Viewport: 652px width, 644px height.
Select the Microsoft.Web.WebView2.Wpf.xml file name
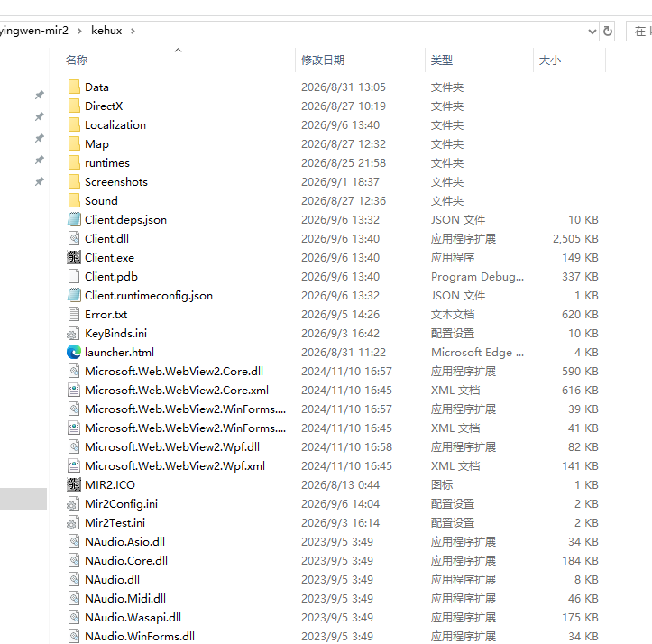point(175,466)
